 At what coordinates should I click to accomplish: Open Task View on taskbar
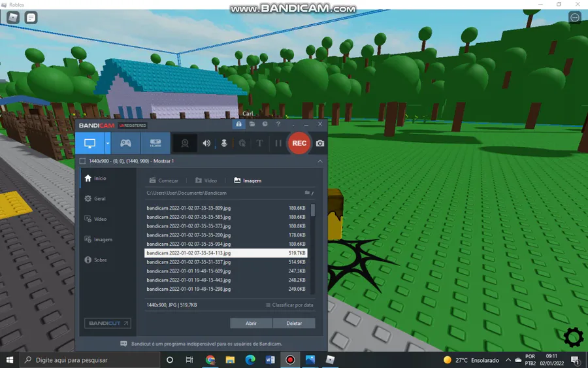tap(189, 360)
